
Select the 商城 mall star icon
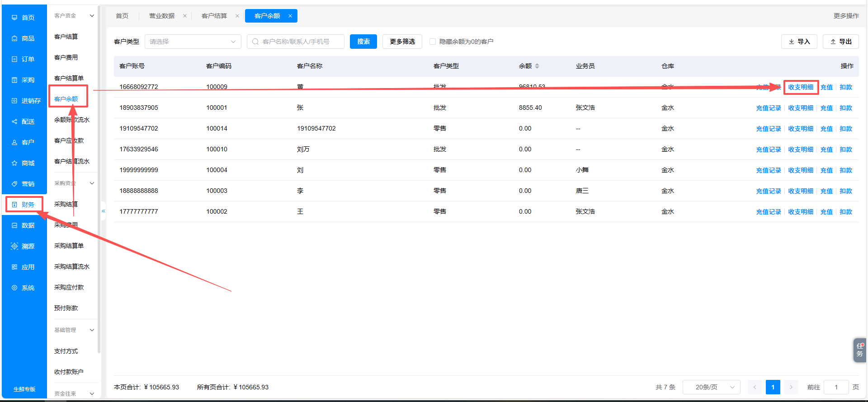[x=14, y=163]
